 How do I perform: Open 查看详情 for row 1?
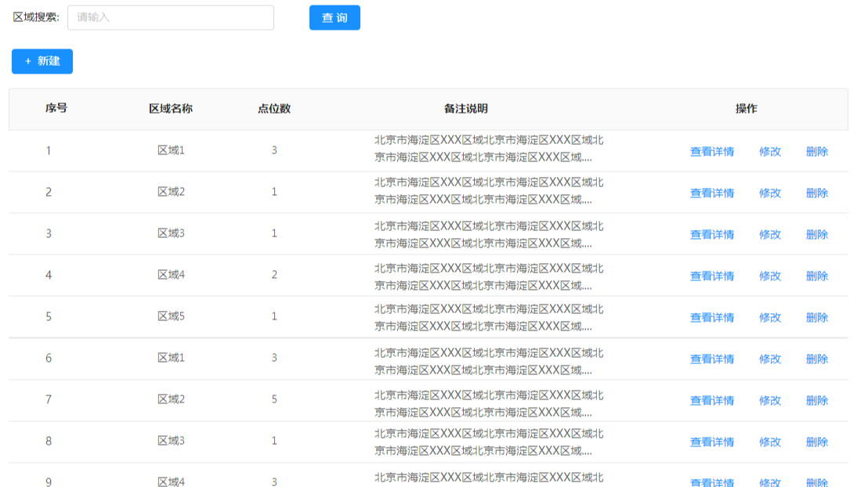click(711, 152)
